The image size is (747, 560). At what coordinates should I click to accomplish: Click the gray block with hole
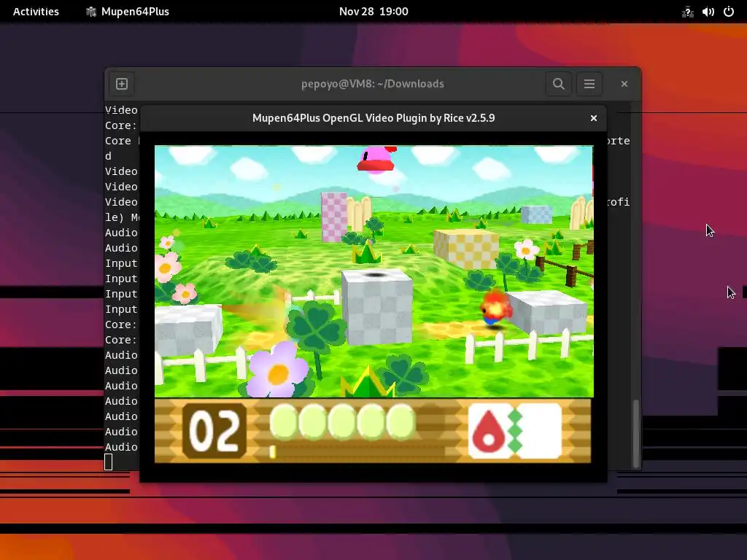[377, 306]
